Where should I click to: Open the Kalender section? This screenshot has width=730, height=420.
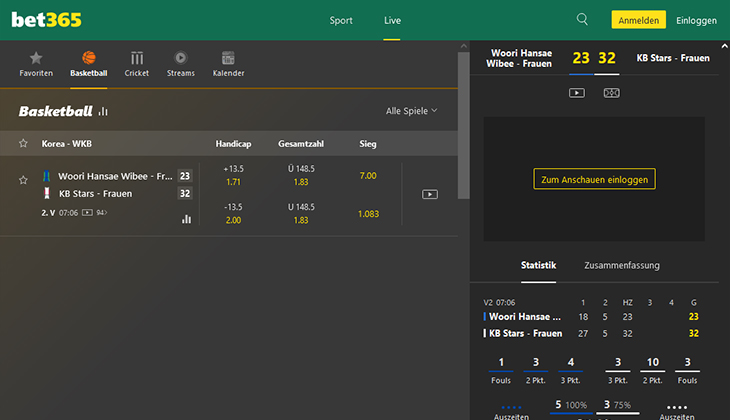click(228, 64)
